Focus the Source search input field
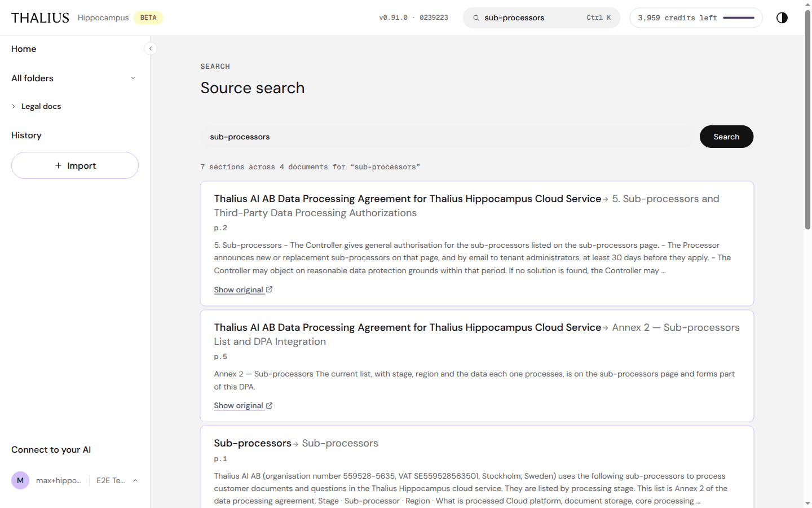 tap(448, 137)
